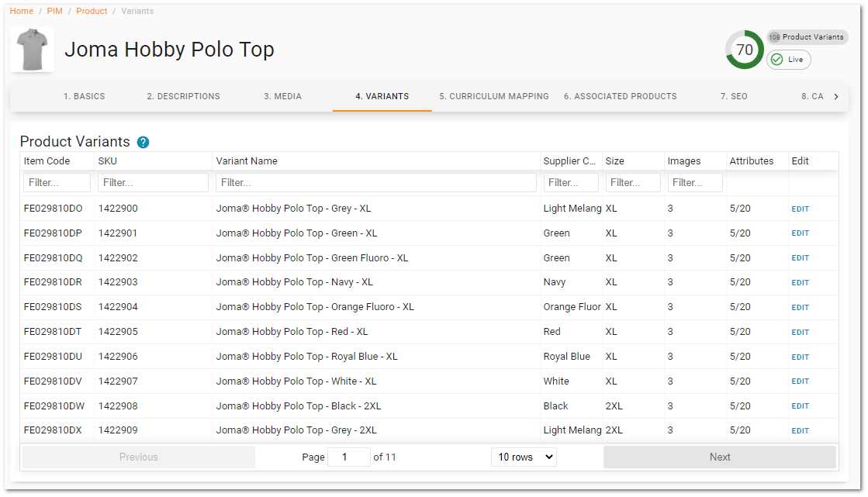Switch to the 1. Basics tab
Image resolution: width=868 pixels, height=497 pixels.
(84, 96)
